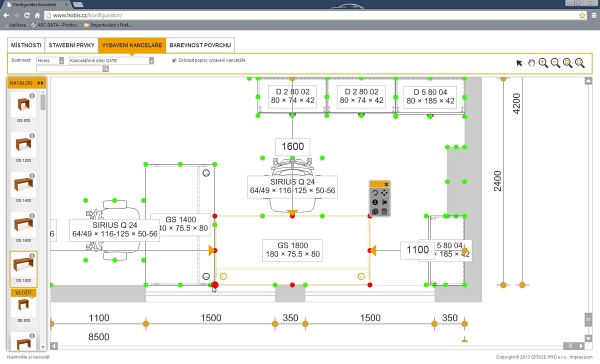Open a new browser tab
The image size is (600, 364).
tap(78, 4)
